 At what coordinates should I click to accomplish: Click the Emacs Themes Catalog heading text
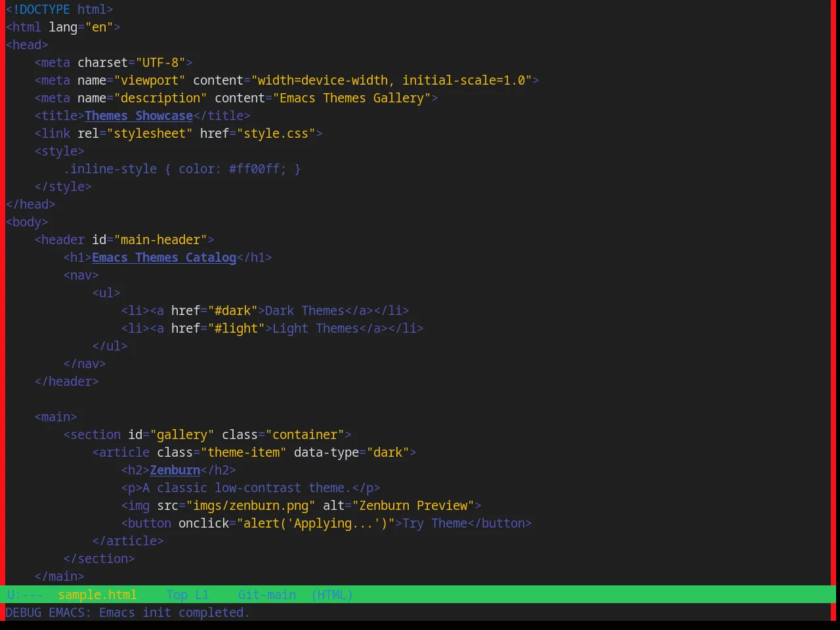click(x=164, y=257)
